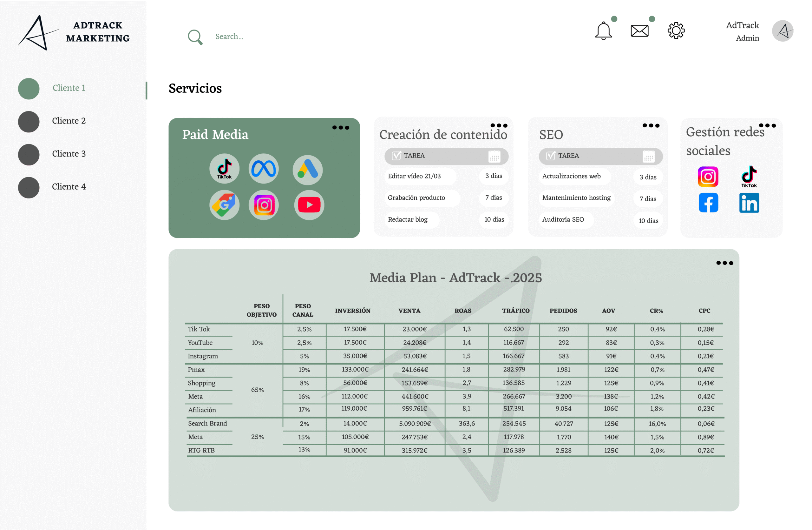This screenshot has width=812, height=530.
Task: Click the TikTok icon in Paid Media
Action: (x=224, y=169)
